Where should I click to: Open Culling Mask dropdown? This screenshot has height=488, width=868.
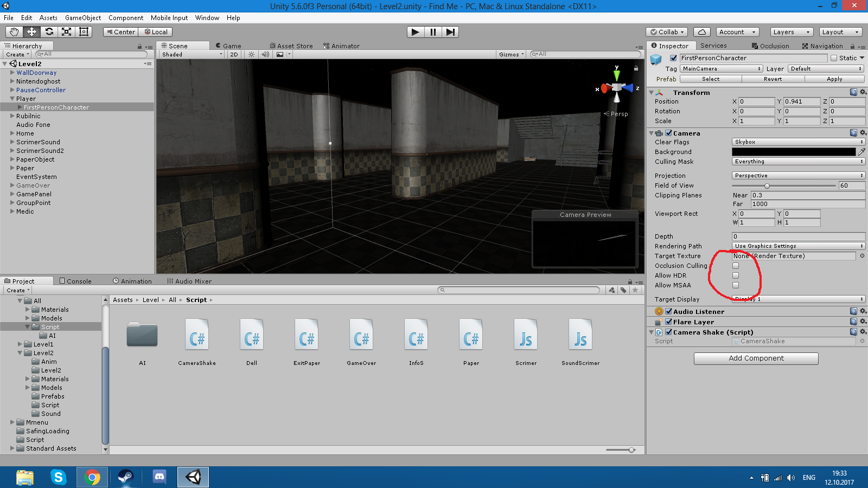coord(798,162)
